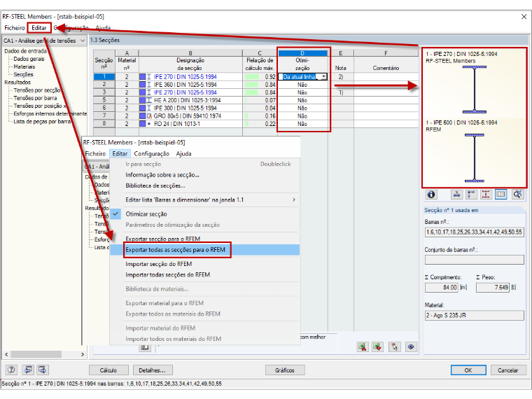Click the IPE 270 RF-STEEL Members section thumbnail

coord(475,90)
